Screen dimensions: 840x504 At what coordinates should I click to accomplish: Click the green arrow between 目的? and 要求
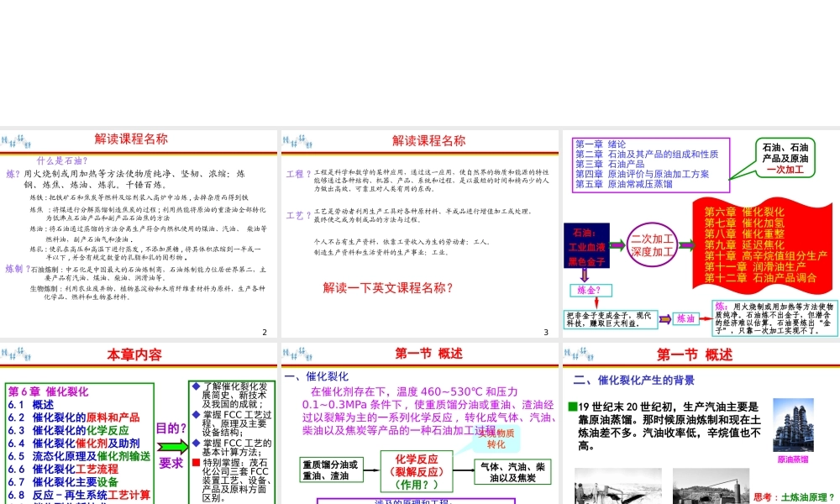pos(172,446)
